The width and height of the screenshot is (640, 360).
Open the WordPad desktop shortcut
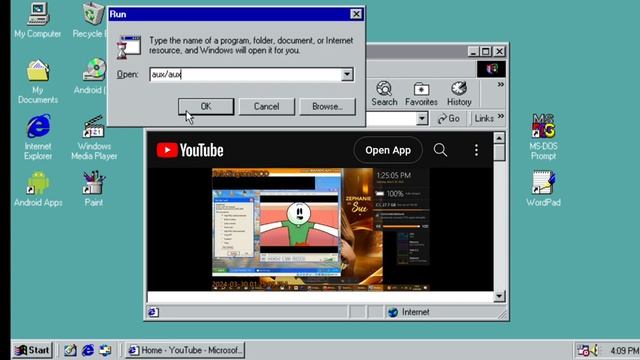pos(543,189)
